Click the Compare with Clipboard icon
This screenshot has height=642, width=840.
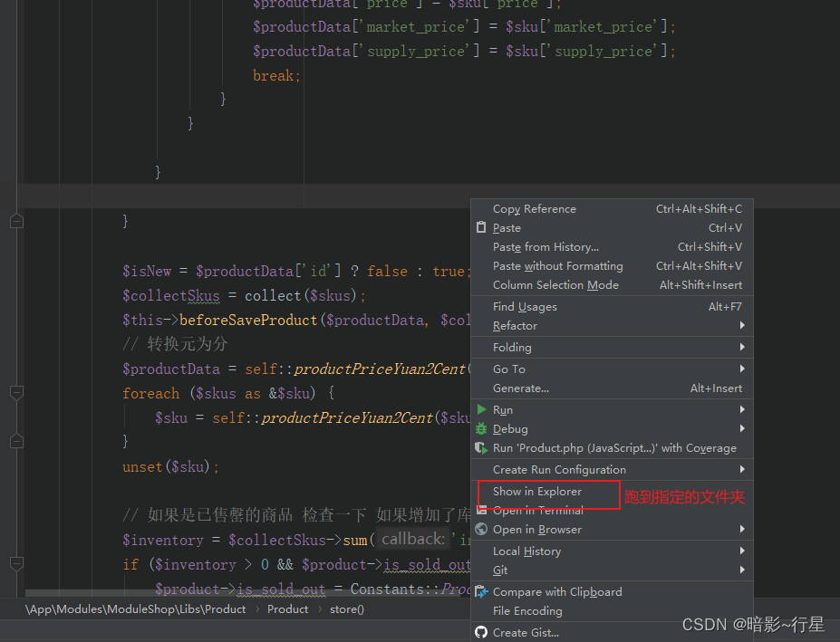pyautogui.click(x=481, y=592)
